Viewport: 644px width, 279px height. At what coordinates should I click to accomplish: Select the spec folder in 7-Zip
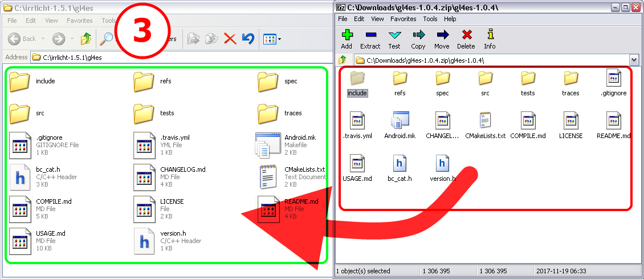[x=442, y=83]
